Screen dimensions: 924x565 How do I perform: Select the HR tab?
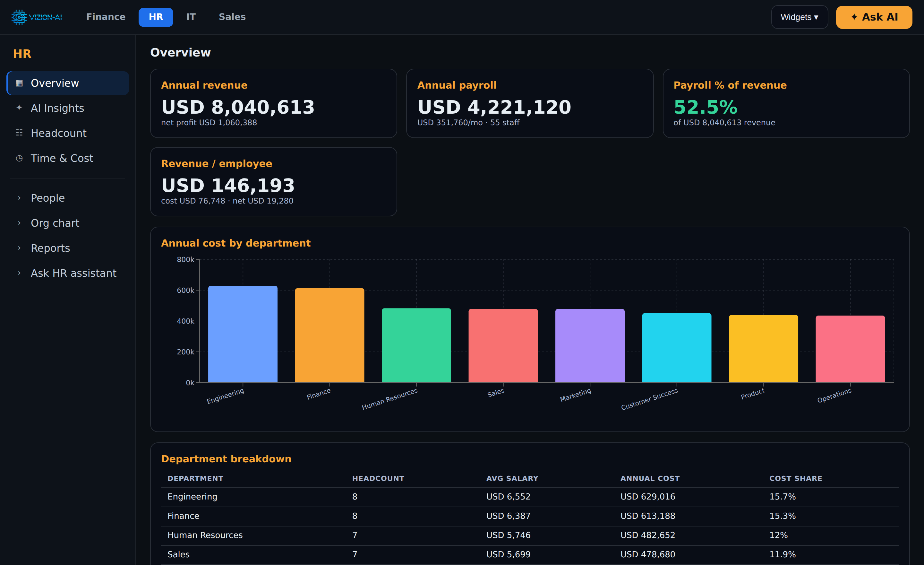tap(156, 17)
